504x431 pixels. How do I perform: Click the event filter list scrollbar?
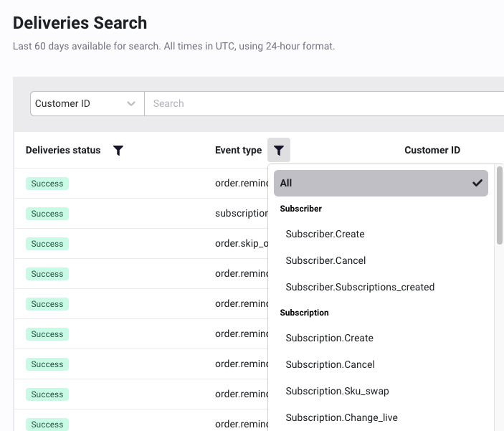point(499,205)
